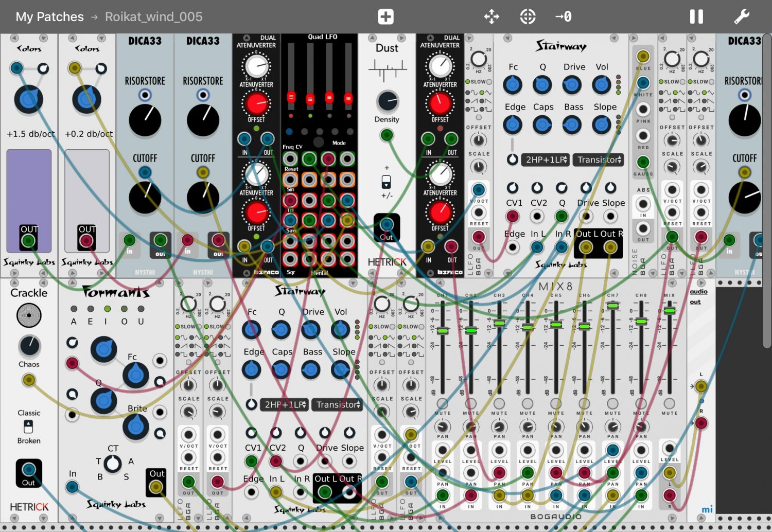The image size is (772, 532).
Task: Click the Dust Density input jack
Action: 387,135
